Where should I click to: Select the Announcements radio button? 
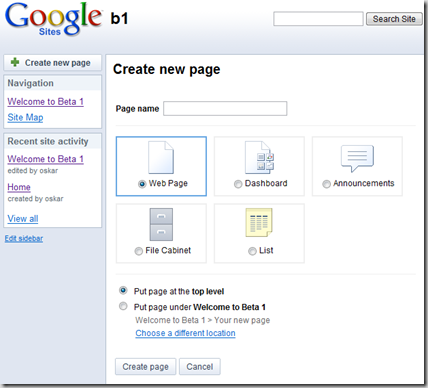click(x=326, y=184)
